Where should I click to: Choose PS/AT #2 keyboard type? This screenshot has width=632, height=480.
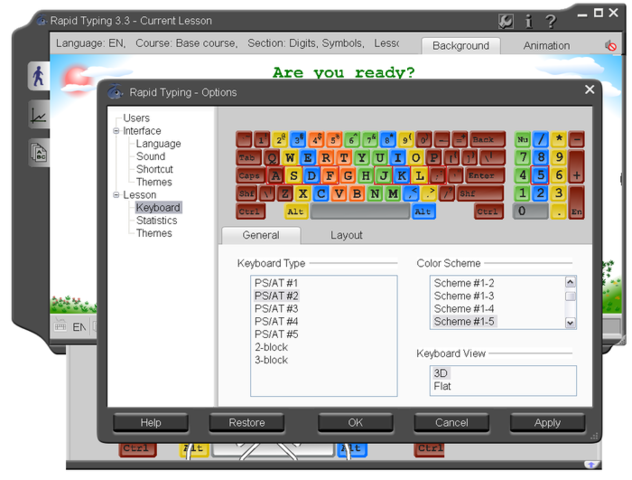tap(276, 296)
